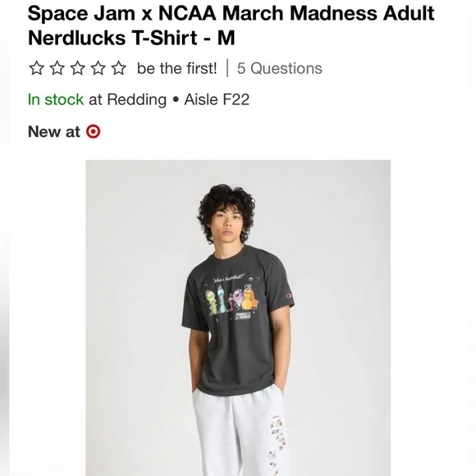Tap the Redding store location text
The image size is (476, 476).
click(x=127, y=100)
